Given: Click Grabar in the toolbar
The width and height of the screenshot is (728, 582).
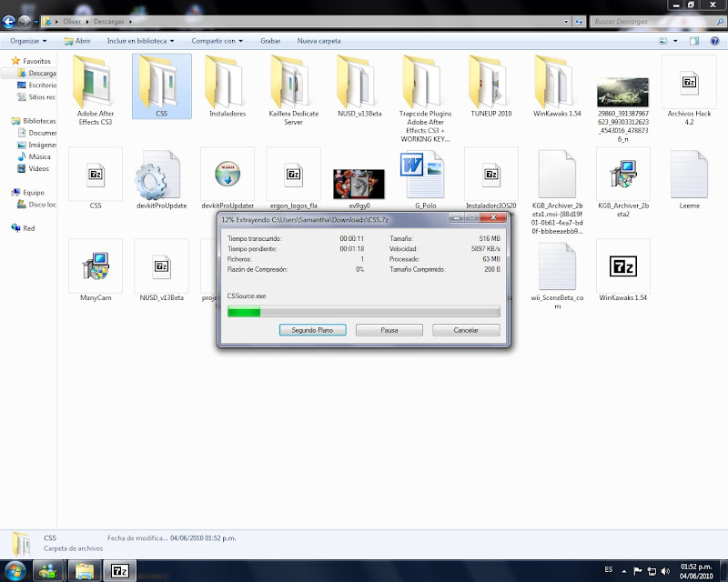Looking at the screenshot, I should tap(270, 41).
